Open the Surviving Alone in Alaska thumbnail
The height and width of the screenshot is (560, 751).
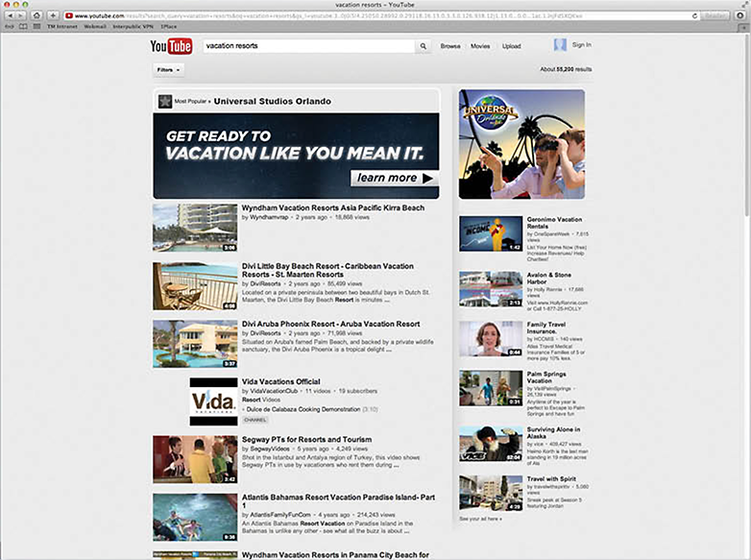pos(491,444)
